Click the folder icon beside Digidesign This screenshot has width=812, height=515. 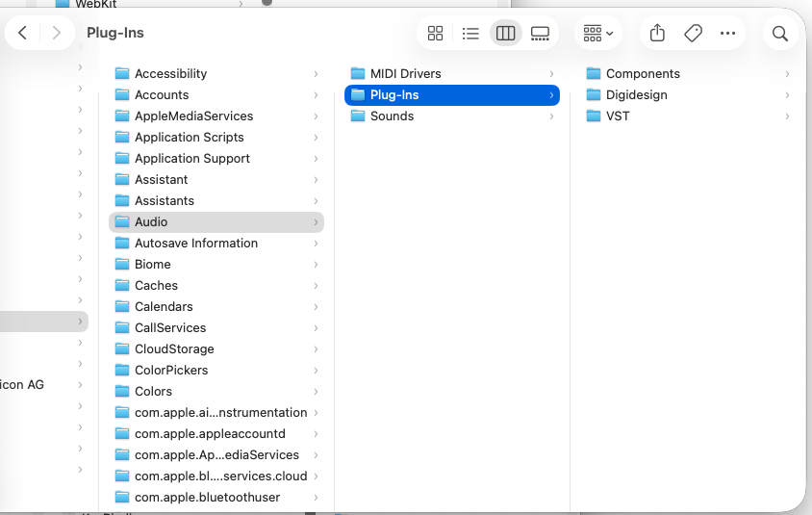pos(594,94)
